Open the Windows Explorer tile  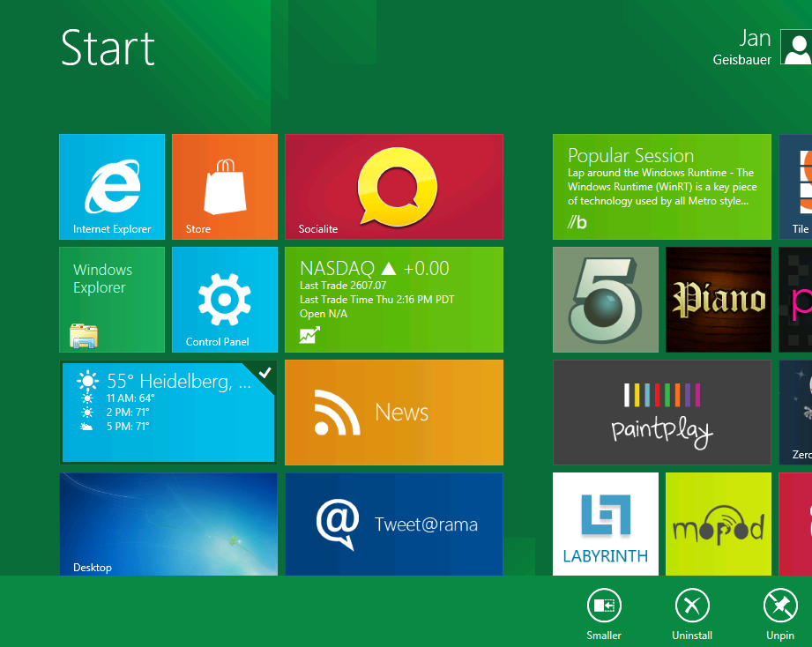click(x=112, y=300)
